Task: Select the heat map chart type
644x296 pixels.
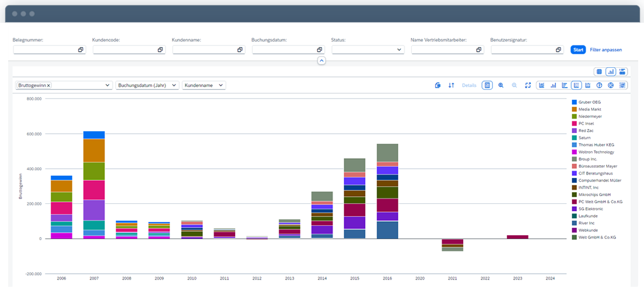Action: tap(622, 85)
